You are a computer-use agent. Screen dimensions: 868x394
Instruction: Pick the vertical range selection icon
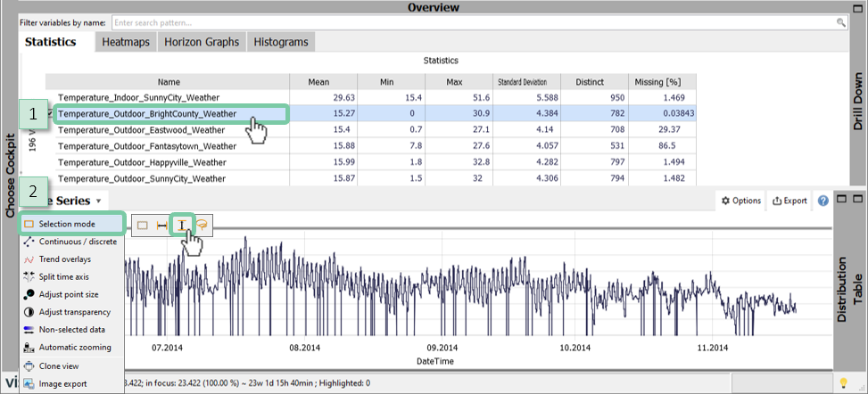(x=182, y=226)
